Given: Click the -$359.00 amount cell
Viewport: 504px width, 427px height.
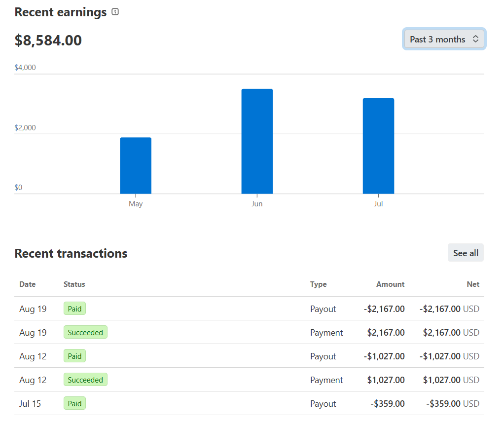Looking at the screenshot, I should point(387,403).
